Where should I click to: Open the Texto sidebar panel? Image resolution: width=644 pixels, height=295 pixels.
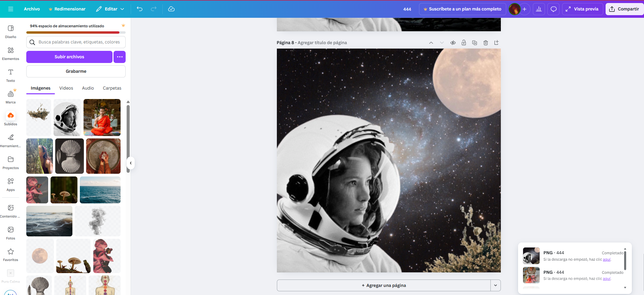pyautogui.click(x=11, y=75)
